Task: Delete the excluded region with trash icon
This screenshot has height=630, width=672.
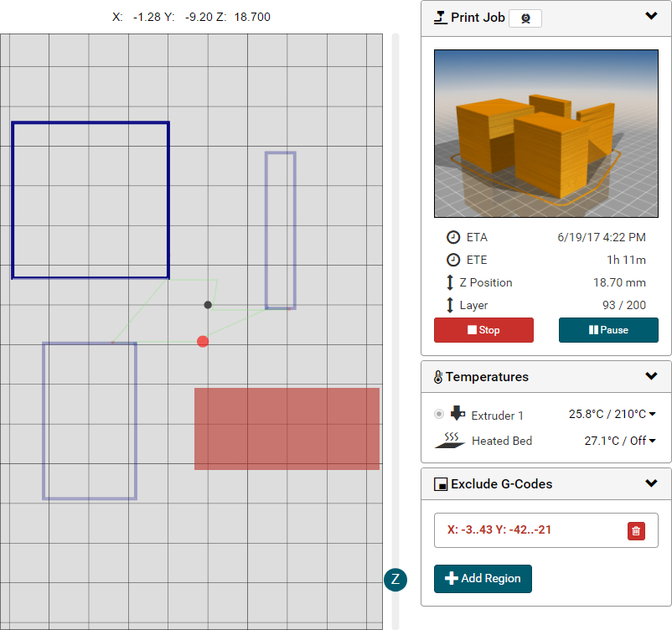Action: [636, 530]
